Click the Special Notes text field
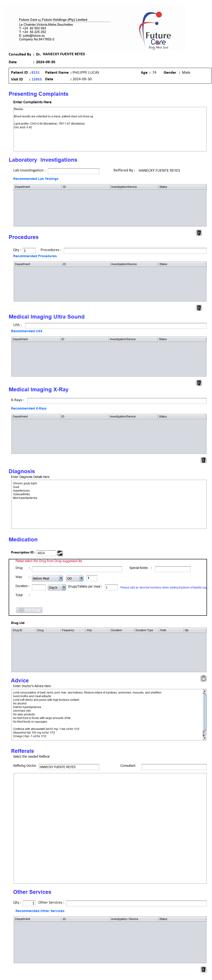This screenshot has height=980, width=212. point(172,569)
